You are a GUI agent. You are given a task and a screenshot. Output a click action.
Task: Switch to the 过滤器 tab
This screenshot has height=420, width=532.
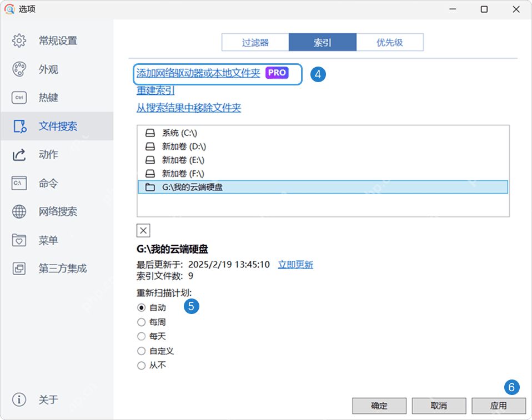click(x=255, y=42)
